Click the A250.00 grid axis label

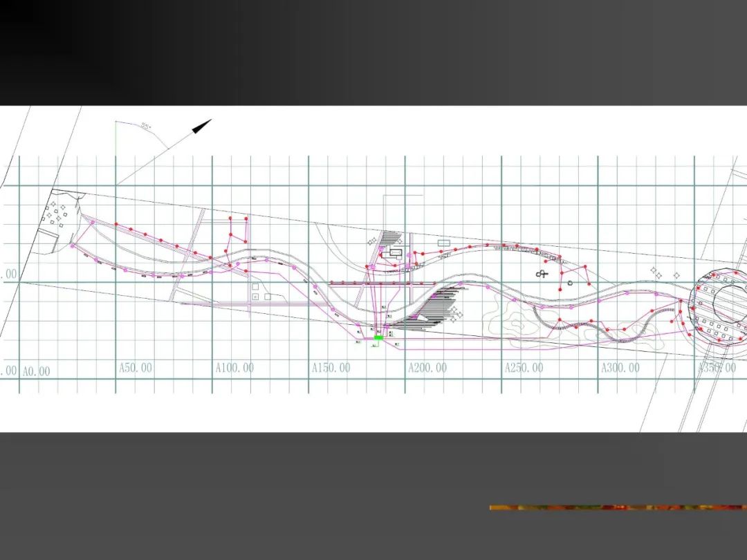[524, 368]
